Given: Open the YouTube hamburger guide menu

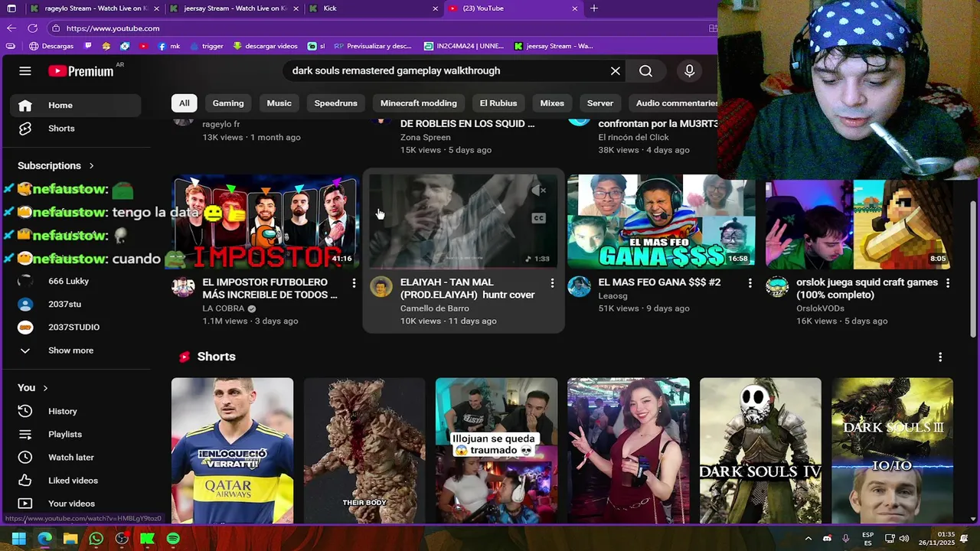Looking at the screenshot, I should (x=25, y=71).
